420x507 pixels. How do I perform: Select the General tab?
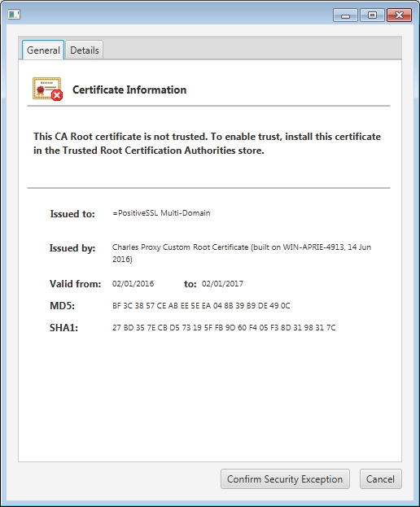43,50
